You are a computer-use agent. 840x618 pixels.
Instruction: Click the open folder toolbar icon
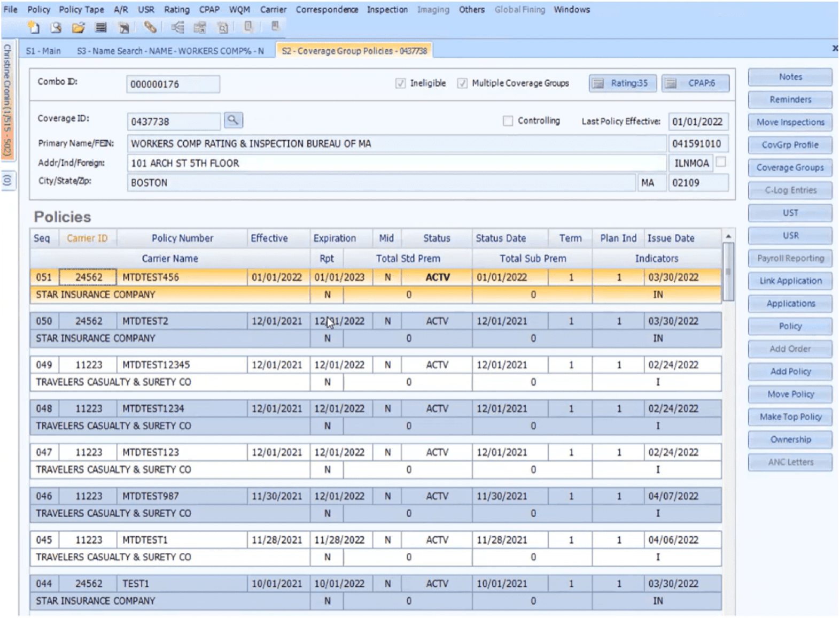[78, 27]
